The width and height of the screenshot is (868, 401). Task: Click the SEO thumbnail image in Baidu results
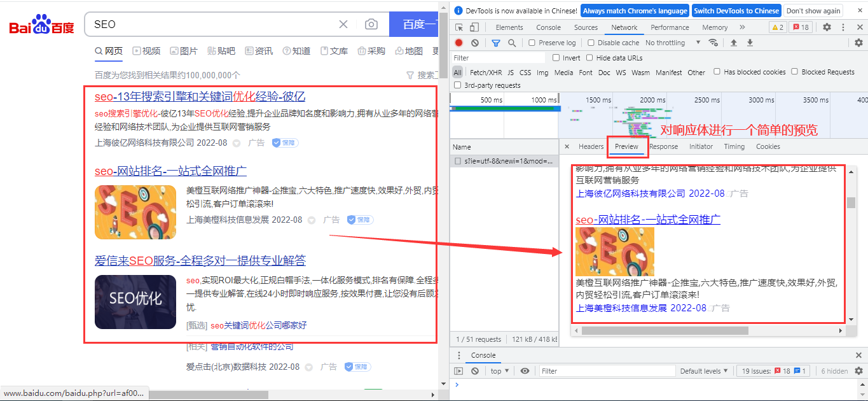135,212
